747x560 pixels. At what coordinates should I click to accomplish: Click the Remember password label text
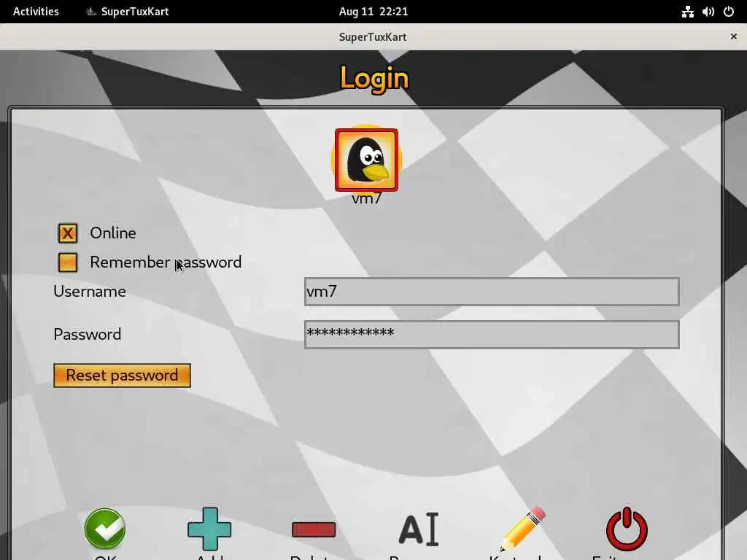[x=166, y=262]
